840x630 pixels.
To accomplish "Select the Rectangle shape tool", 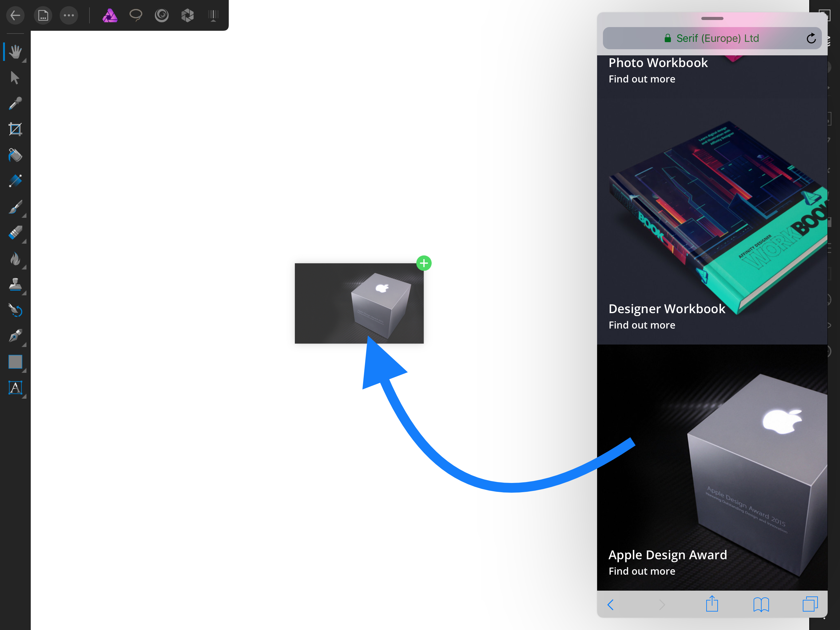I will pos(15,362).
